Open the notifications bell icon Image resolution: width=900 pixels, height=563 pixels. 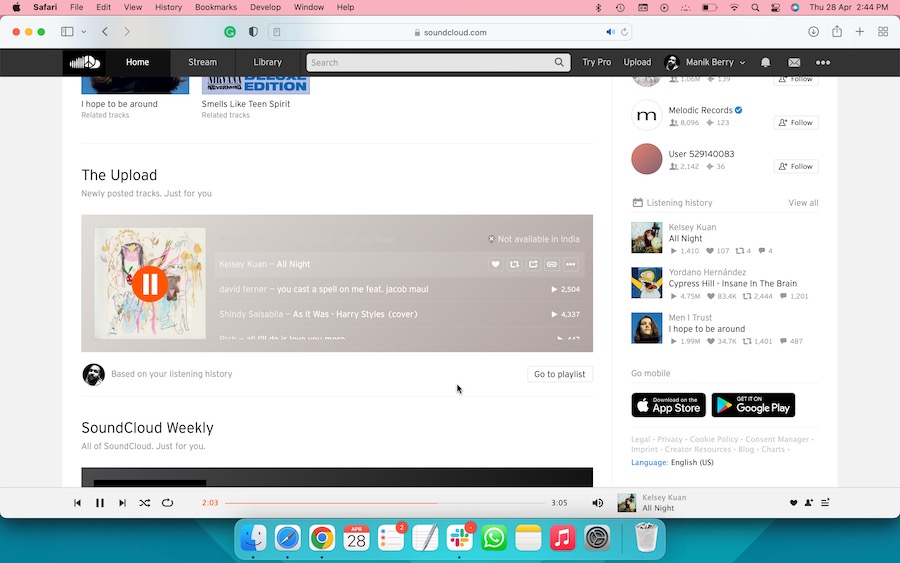(766, 63)
